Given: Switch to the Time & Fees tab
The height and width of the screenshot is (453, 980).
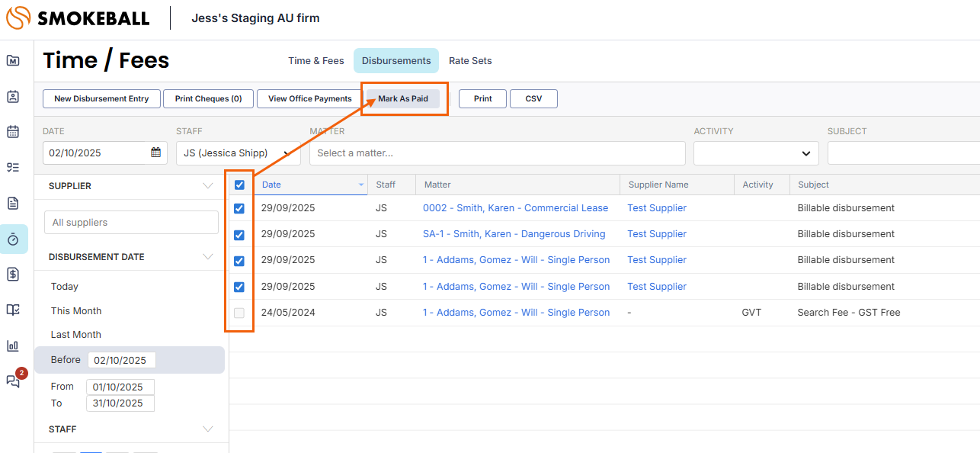Looking at the screenshot, I should [315, 61].
